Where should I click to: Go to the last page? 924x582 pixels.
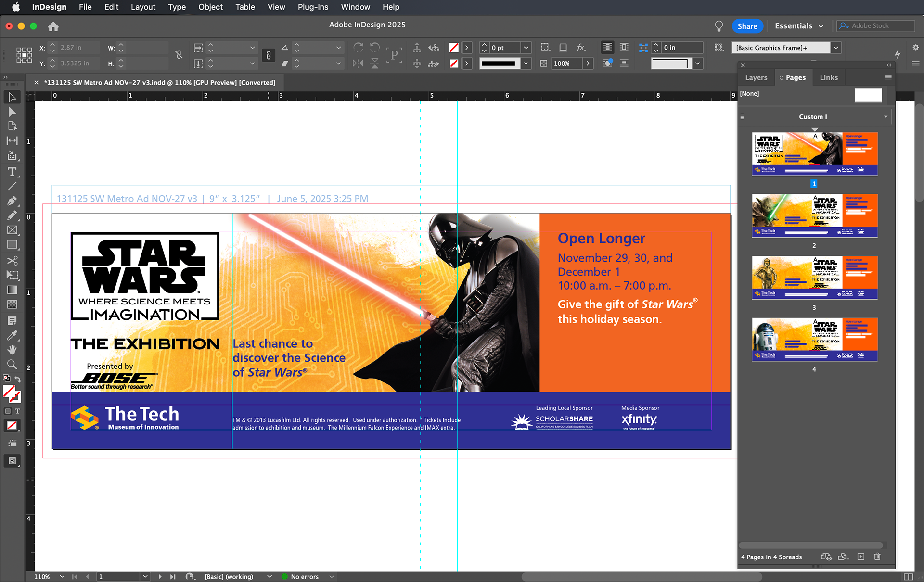173,577
